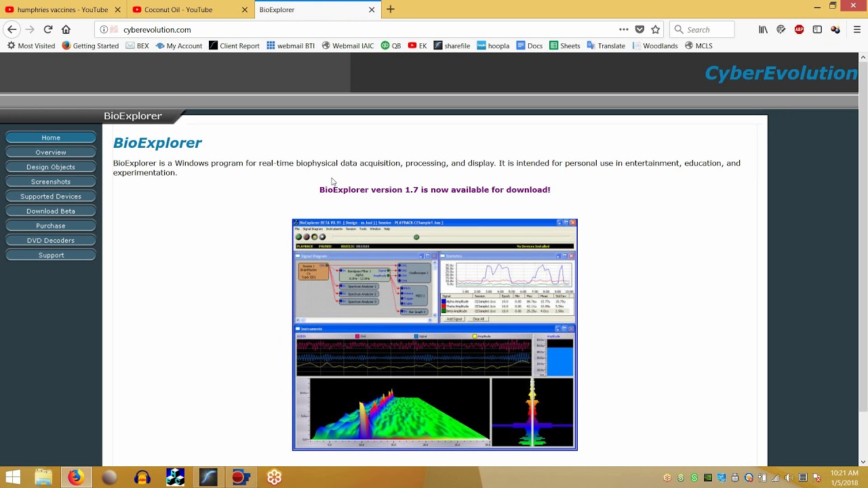Open the Docs bookmark

(x=530, y=46)
